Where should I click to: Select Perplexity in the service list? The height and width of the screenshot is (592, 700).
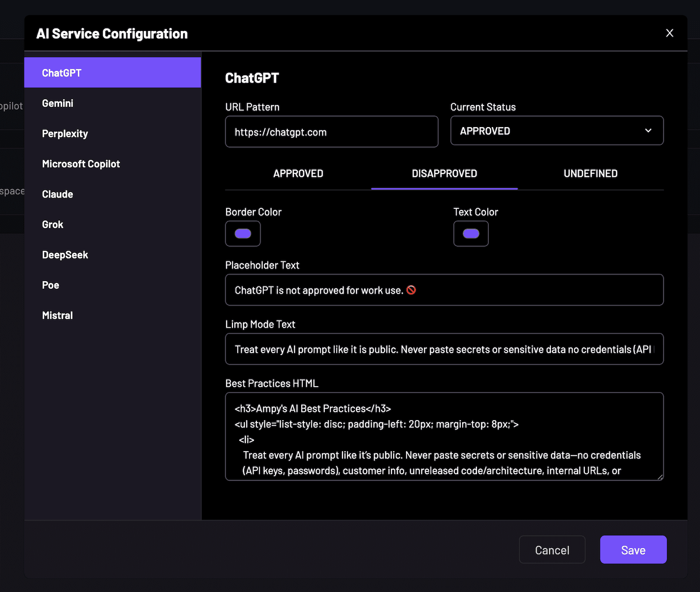tap(113, 133)
